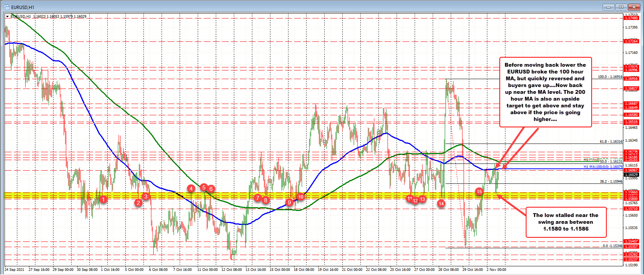Click the red 1.17480 price level tag
Screen dimensions: 644x275
click(x=631, y=18)
